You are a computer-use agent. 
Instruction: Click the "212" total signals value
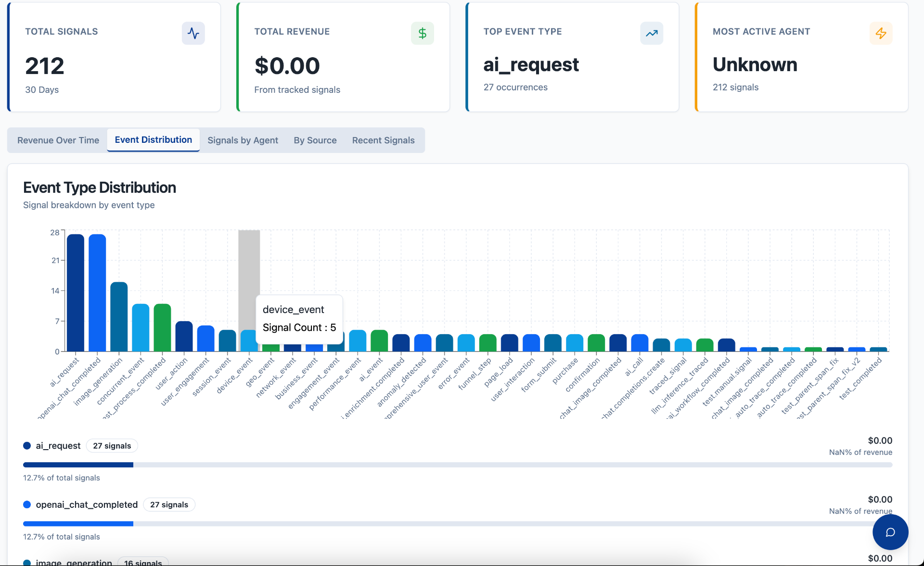45,66
